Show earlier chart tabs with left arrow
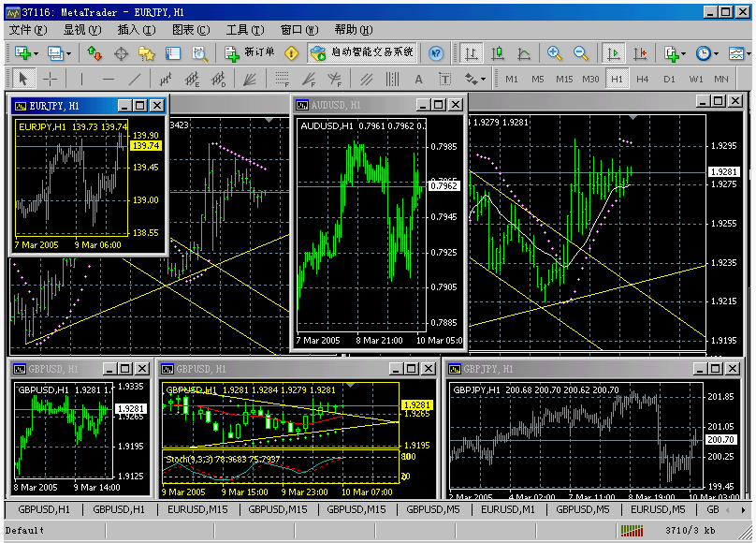Screen dimensions: 756x543 pyautogui.click(x=727, y=509)
